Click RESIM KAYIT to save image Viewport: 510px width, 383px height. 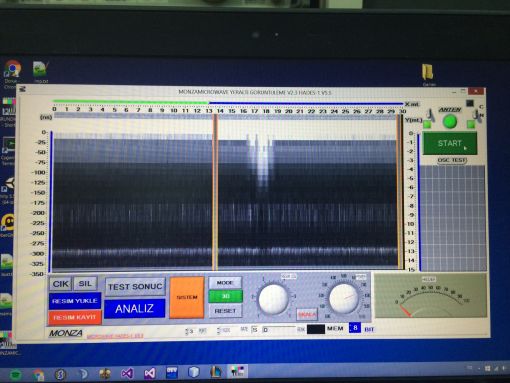75,317
